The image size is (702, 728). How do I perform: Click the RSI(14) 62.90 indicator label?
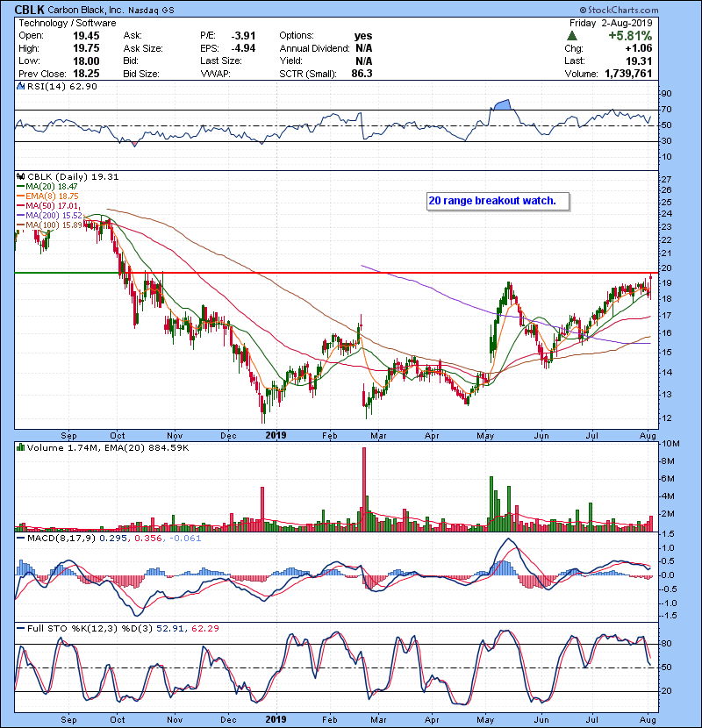(x=62, y=86)
